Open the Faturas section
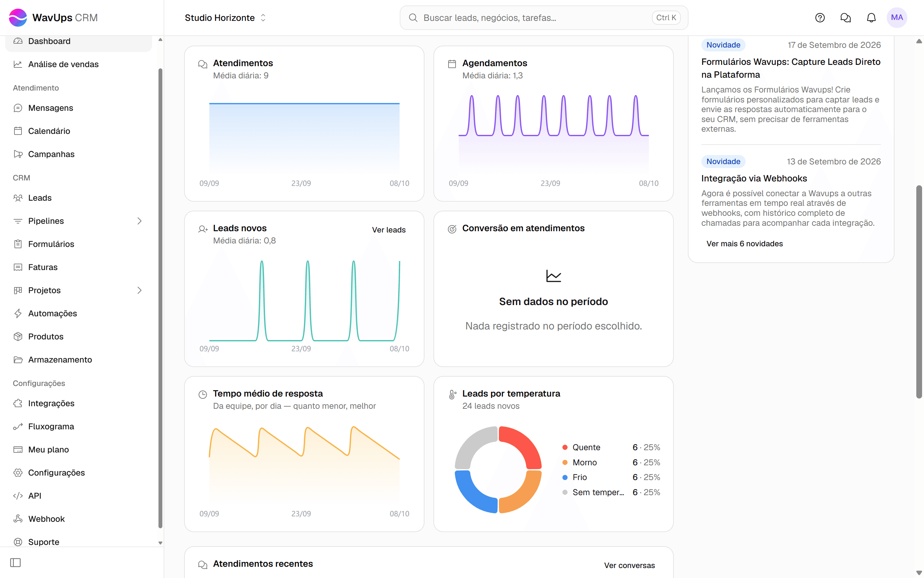Image resolution: width=924 pixels, height=578 pixels. point(78,267)
